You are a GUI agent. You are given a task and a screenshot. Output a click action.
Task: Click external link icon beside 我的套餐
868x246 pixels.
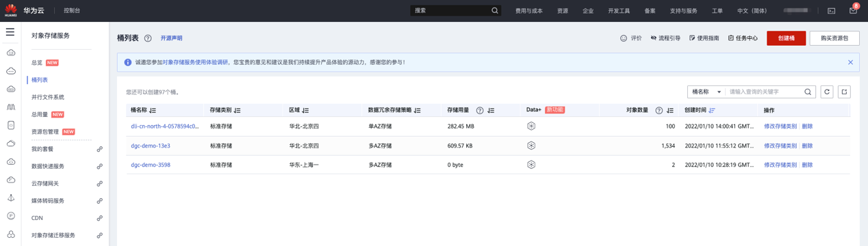coord(99,149)
